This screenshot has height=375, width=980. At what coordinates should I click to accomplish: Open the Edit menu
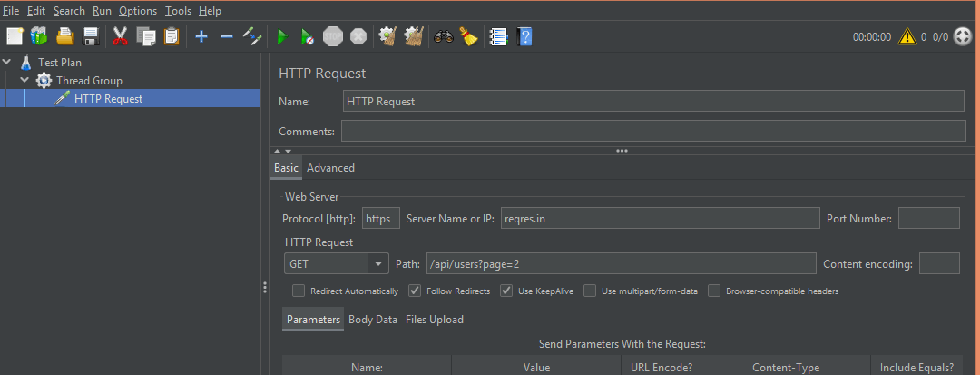(36, 11)
